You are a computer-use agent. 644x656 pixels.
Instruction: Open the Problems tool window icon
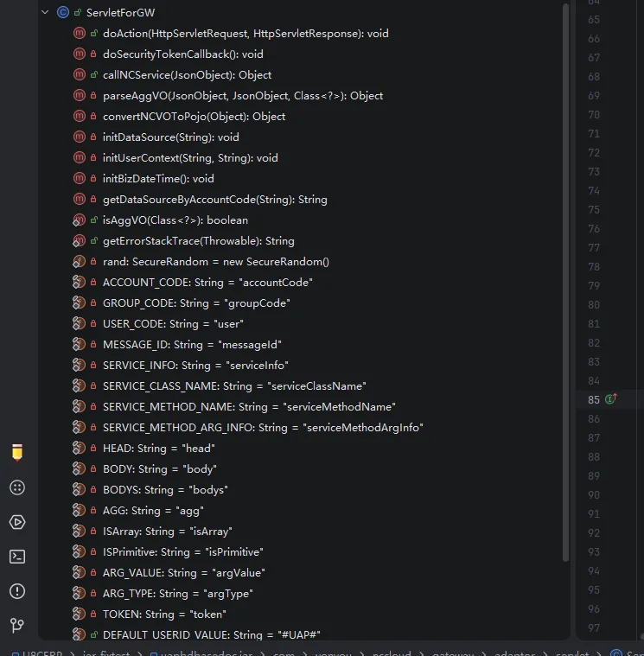(x=17, y=591)
